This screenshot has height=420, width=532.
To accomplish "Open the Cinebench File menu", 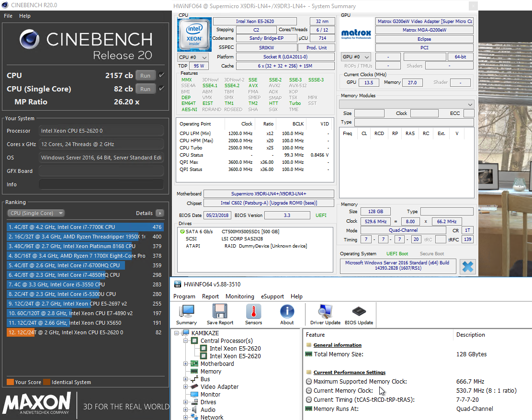I will pos(8,16).
